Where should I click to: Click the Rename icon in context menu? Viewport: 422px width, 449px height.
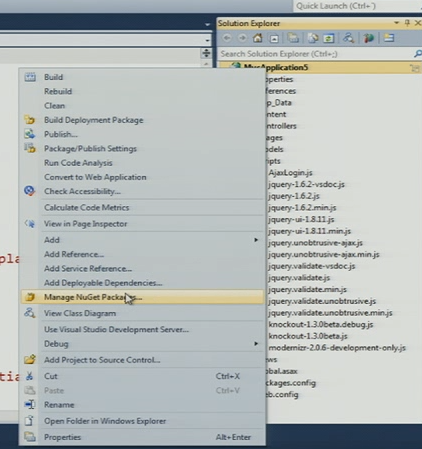coord(30,405)
